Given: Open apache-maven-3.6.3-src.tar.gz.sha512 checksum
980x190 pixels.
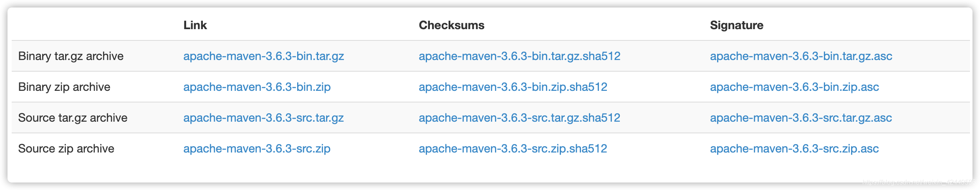Looking at the screenshot, I should pos(520,118).
